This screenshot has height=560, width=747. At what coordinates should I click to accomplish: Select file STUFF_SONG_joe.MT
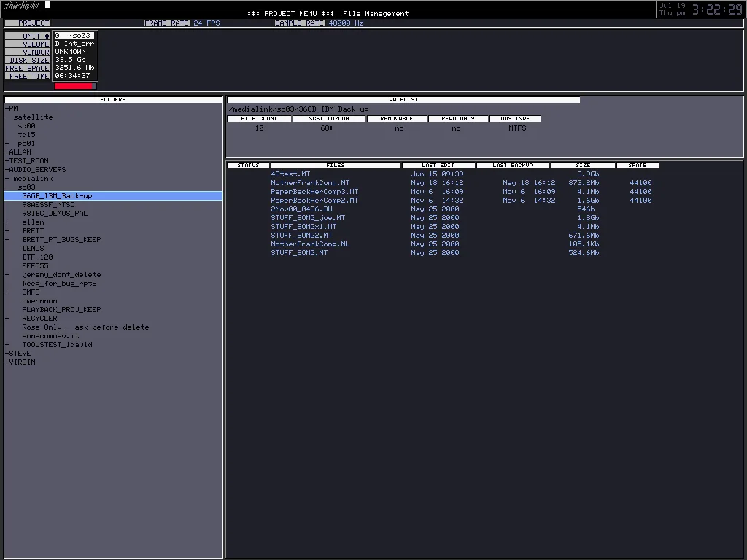tap(308, 218)
